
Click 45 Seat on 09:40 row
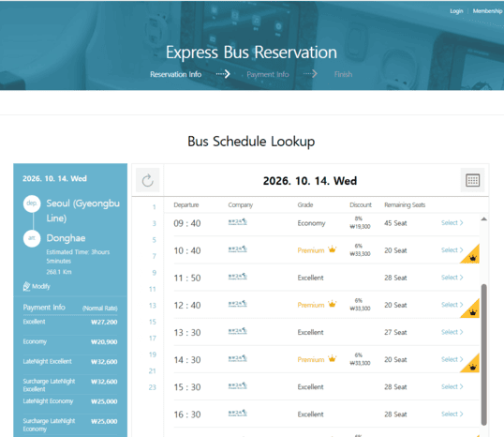(x=395, y=223)
